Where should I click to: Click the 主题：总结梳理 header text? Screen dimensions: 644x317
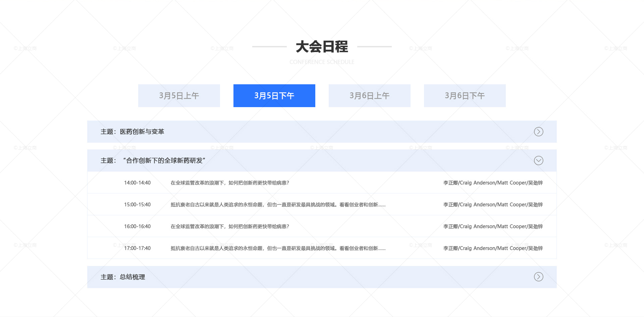coord(123,277)
